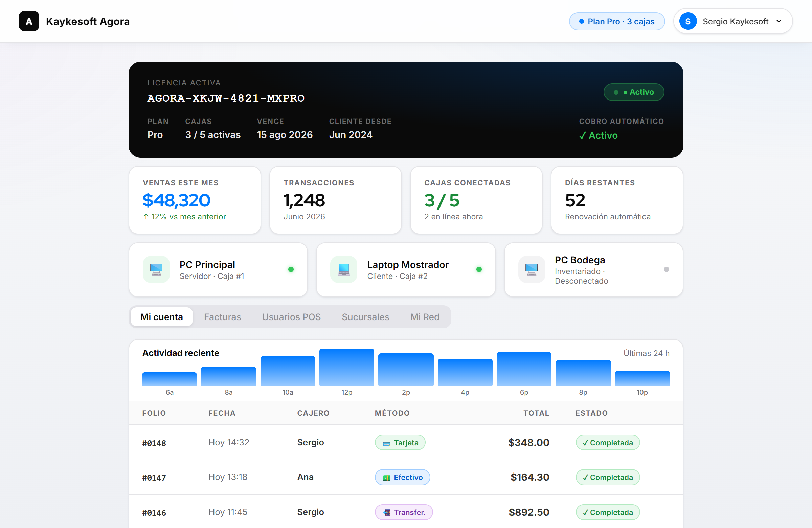Toggle the Cobro Automático Activo indicator
The image size is (812, 528).
point(598,135)
